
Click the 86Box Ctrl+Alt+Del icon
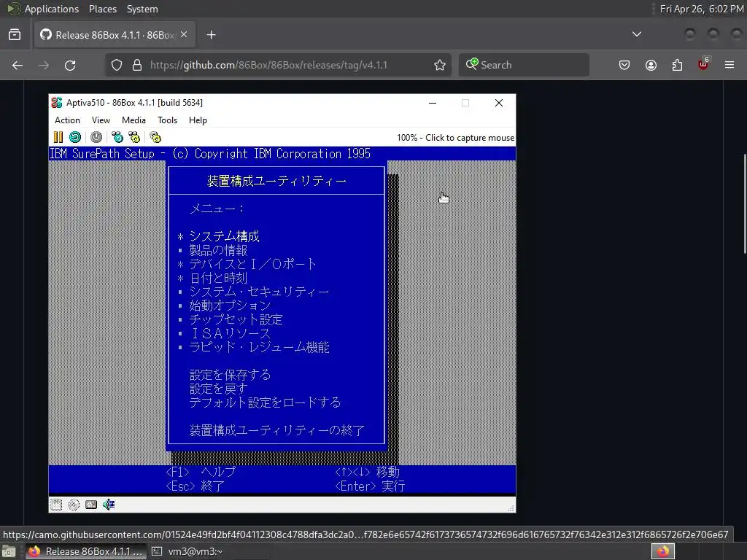click(x=117, y=137)
